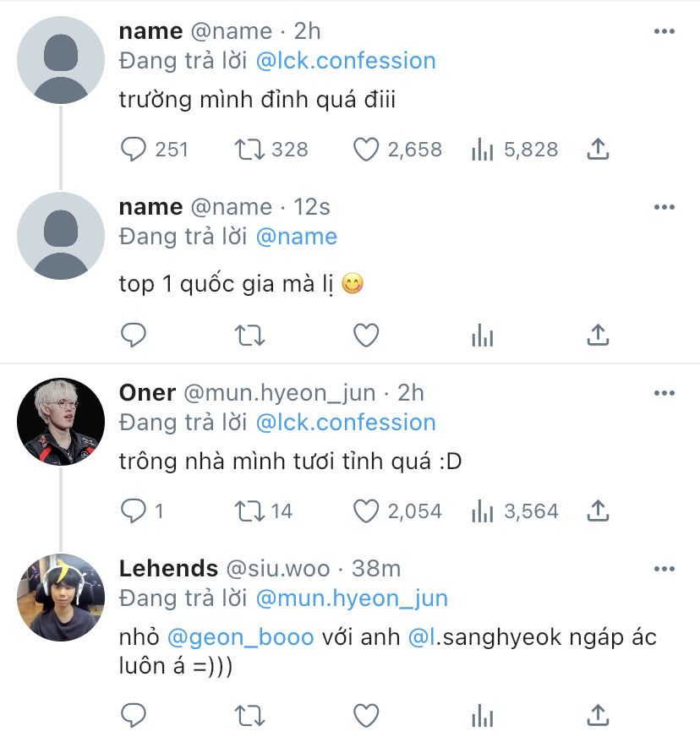Reply to Oner's tweet
The height and width of the screenshot is (737, 700).
134,510
